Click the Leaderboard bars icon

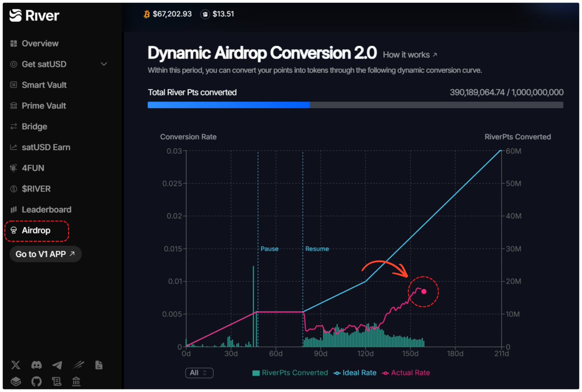14,210
